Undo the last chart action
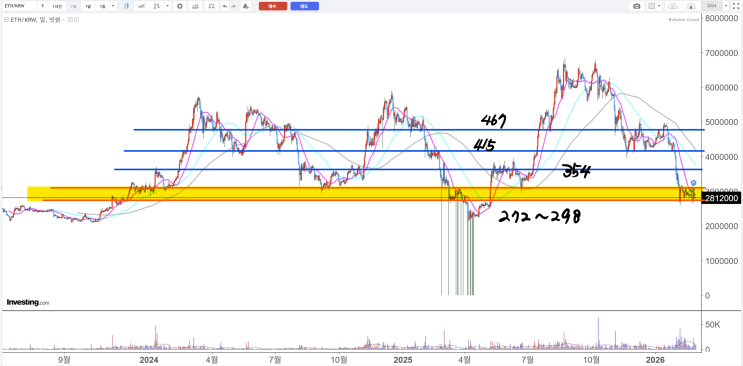This screenshot has height=366, width=743. pos(225,6)
